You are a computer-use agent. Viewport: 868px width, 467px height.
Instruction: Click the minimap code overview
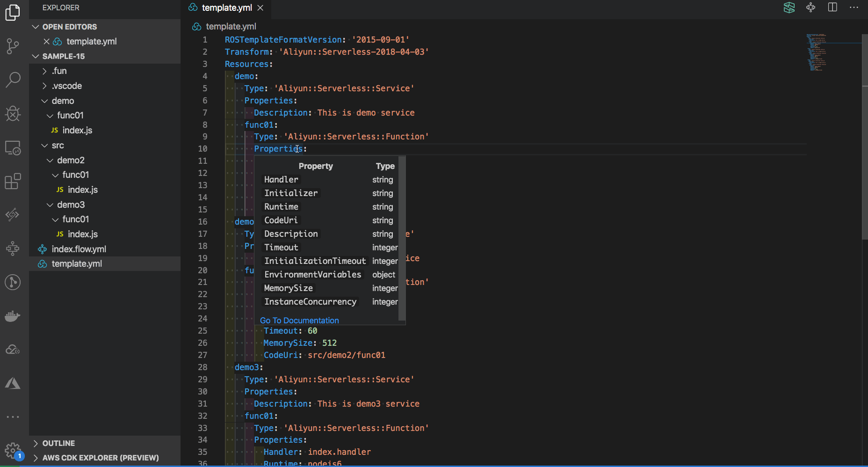(817, 52)
